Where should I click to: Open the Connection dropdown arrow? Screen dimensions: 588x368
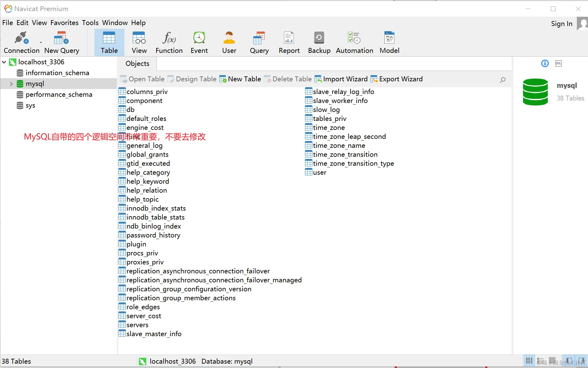click(x=41, y=42)
